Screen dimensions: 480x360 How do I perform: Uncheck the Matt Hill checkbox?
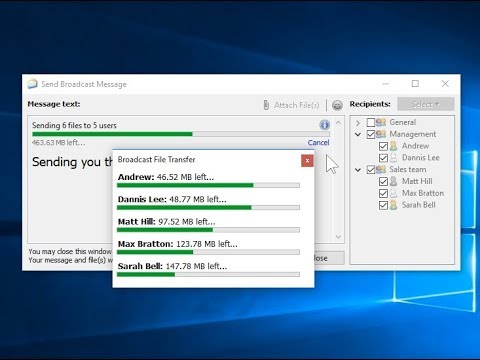(383, 181)
